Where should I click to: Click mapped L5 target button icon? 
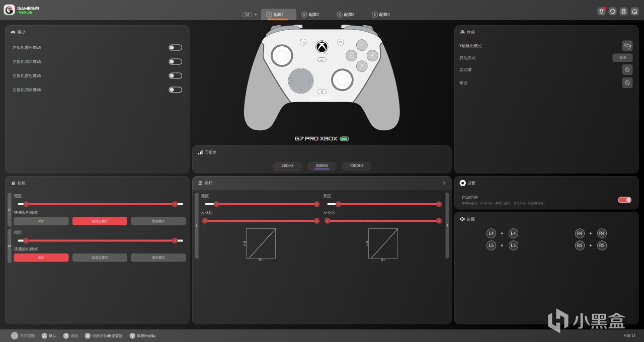tap(513, 245)
